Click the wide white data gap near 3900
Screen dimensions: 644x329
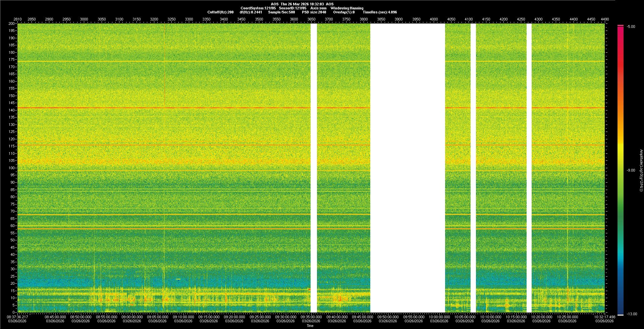pyautogui.click(x=408, y=168)
